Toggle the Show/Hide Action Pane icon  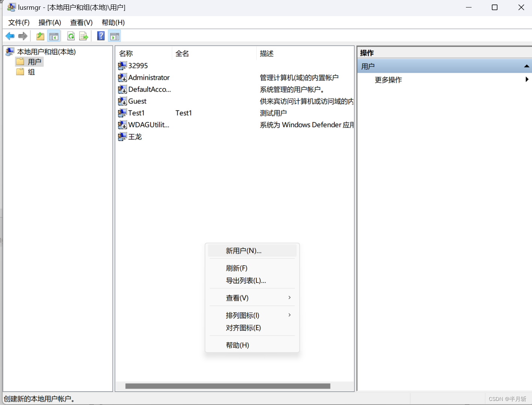coord(115,36)
